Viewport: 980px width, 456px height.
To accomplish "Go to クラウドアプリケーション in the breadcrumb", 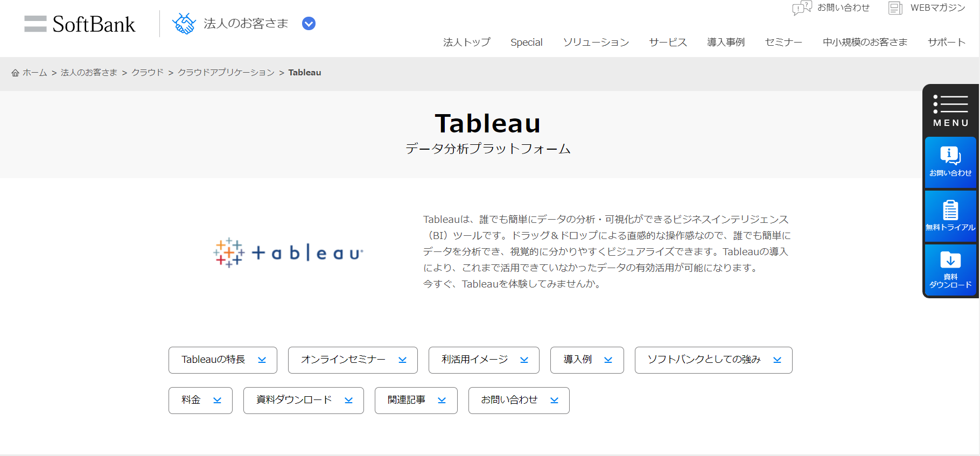I will click(x=226, y=73).
